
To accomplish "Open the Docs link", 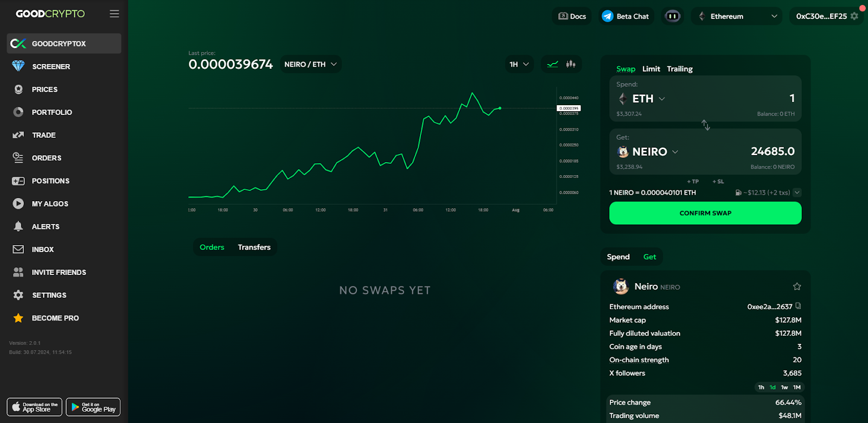I will 572,16.
